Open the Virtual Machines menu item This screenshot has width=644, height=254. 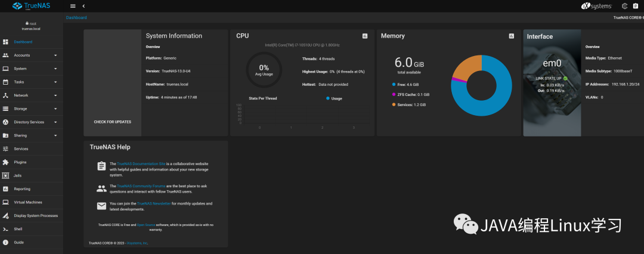click(32, 202)
